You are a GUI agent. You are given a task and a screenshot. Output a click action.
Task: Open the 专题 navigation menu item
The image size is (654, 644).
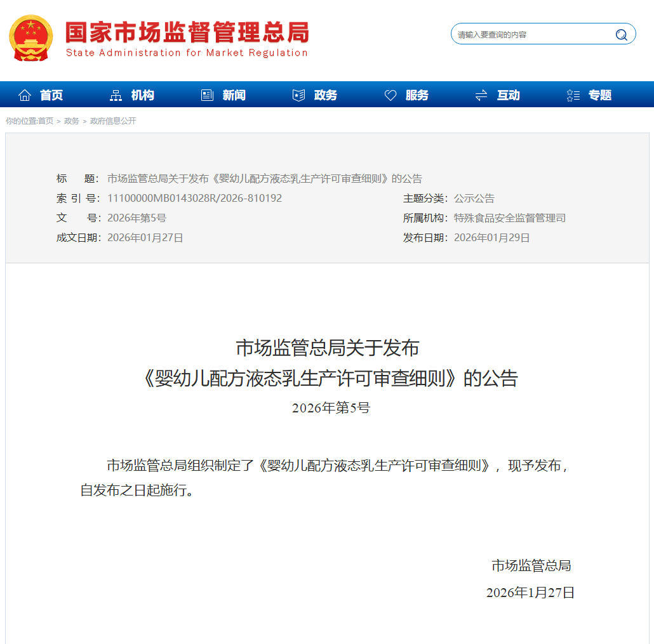click(x=599, y=95)
